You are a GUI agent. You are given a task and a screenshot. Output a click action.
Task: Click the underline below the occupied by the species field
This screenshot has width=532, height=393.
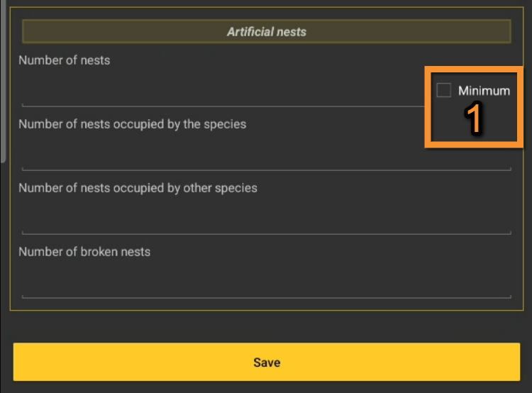(x=266, y=170)
